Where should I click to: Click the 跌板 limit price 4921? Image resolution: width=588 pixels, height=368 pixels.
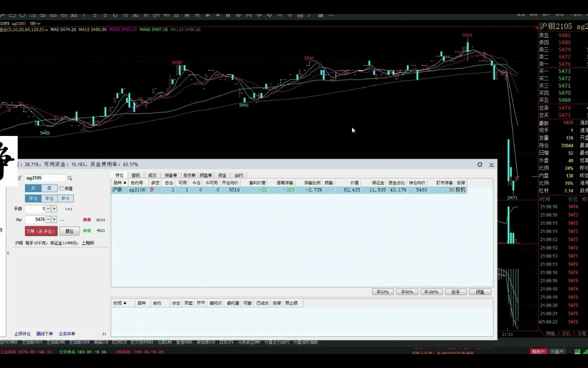tap(101, 231)
